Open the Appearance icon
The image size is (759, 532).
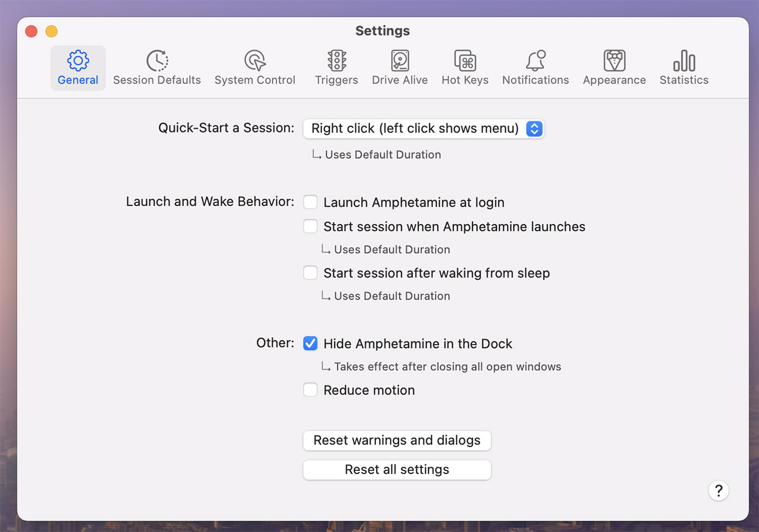click(614, 60)
